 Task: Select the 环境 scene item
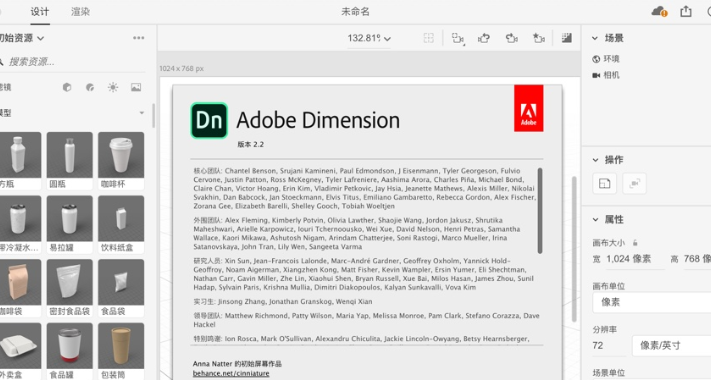[606, 59]
